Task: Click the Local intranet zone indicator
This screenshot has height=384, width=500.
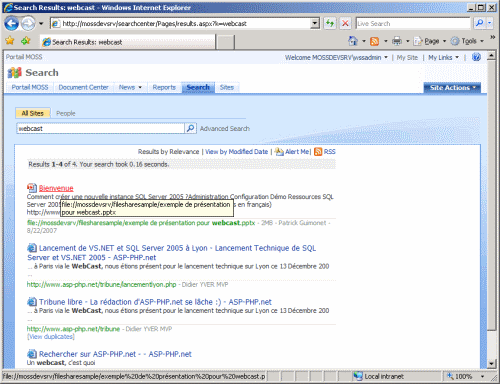Action: (x=379, y=377)
